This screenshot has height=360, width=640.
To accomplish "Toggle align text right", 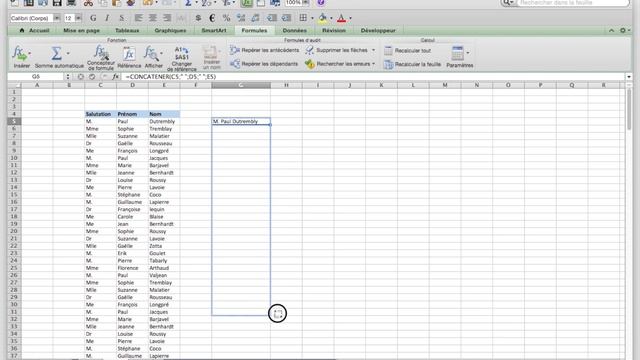I will pos(167,18).
